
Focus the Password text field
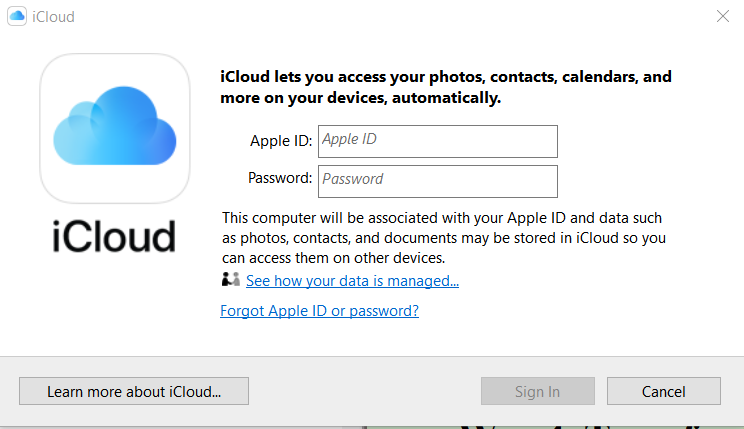coord(437,180)
